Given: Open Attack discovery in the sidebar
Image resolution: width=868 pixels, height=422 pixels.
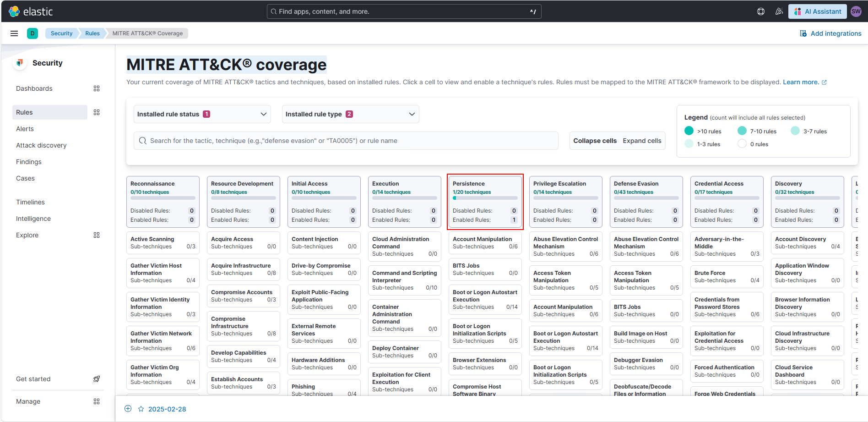Looking at the screenshot, I should (x=41, y=145).
